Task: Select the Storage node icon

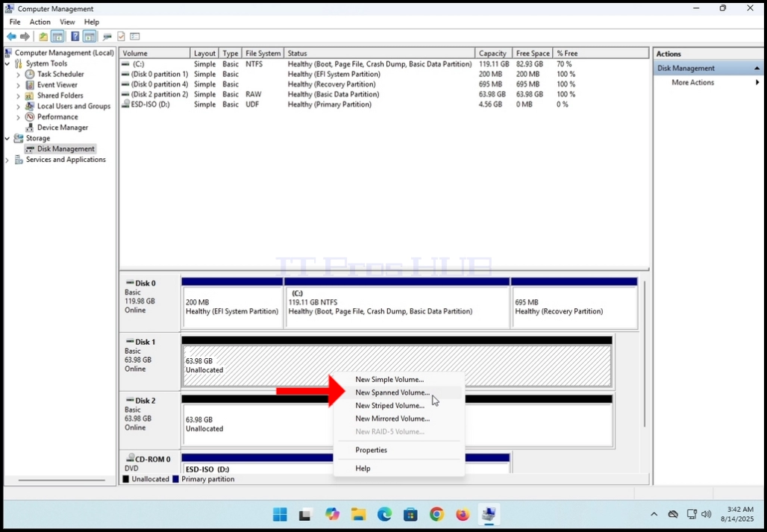Action: 19,138
